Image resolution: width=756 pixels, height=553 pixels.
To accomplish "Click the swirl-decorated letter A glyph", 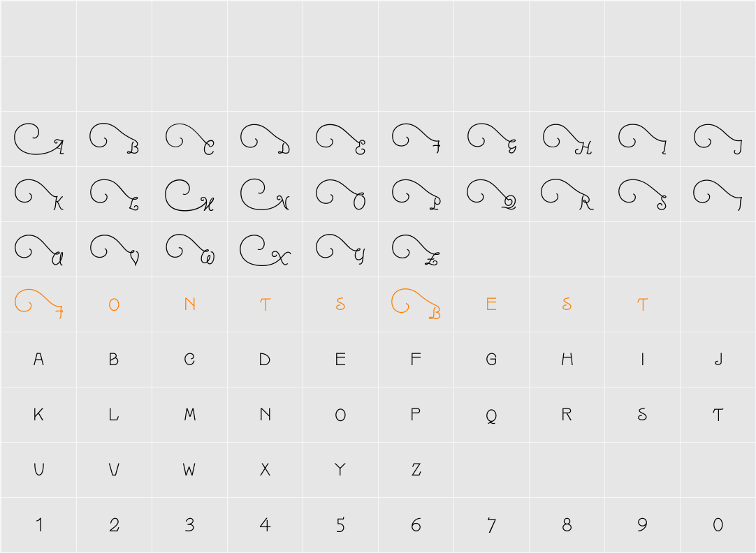I will coord(38,139).
